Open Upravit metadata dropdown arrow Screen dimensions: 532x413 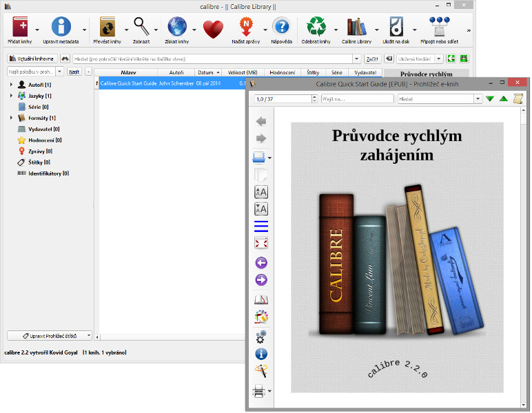pos(84,30)
